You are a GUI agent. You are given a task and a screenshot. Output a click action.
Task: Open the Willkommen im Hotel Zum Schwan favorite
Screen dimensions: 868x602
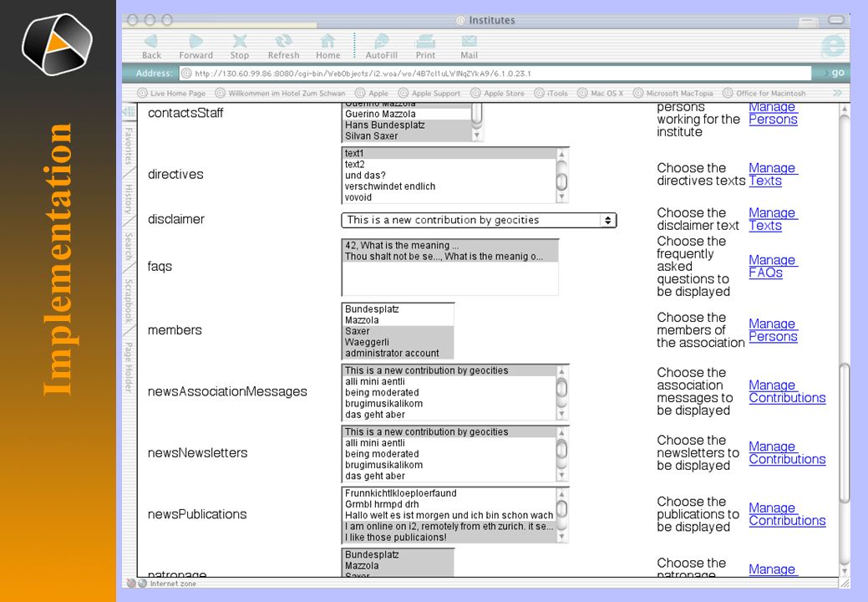coord(280,93)
